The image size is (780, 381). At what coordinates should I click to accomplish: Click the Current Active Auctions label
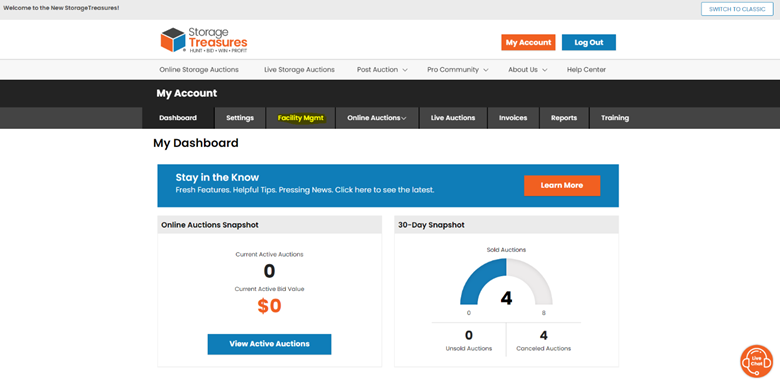click(x=269, y=254)
